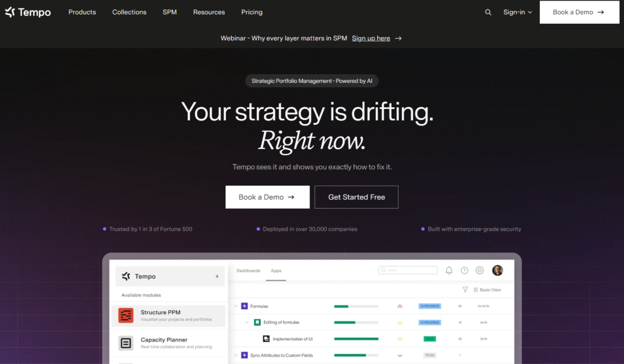The width and height of the screenshot is (624, 364).
Task: Click the Formulas row highest priority icon
Action: [x=400, y=306]
